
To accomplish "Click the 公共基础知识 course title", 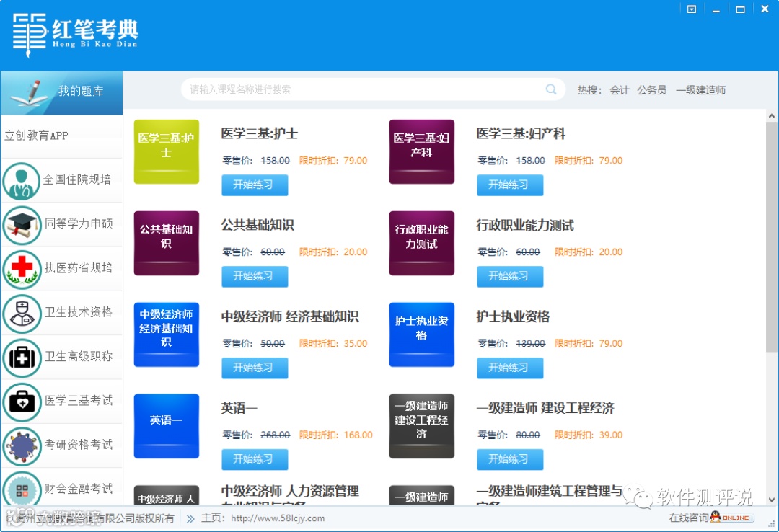I will [258, 225].
